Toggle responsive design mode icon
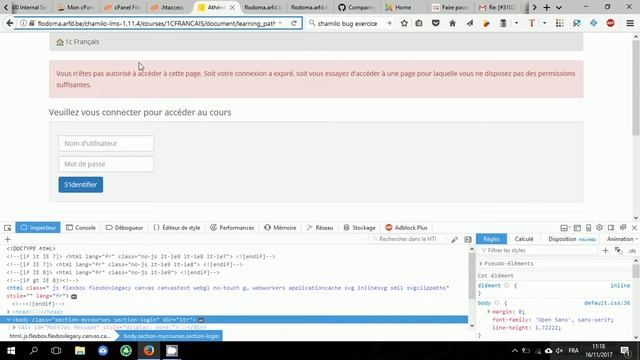 tap(588, 228)
